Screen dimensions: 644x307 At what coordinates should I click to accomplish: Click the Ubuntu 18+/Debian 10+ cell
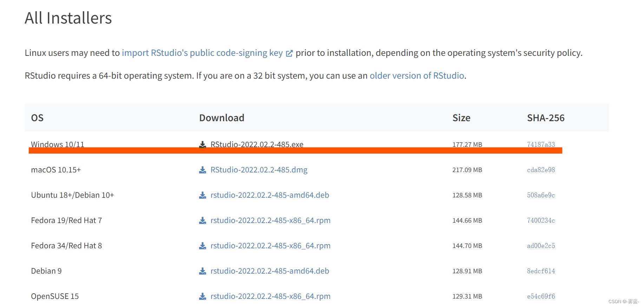[72, 195]
